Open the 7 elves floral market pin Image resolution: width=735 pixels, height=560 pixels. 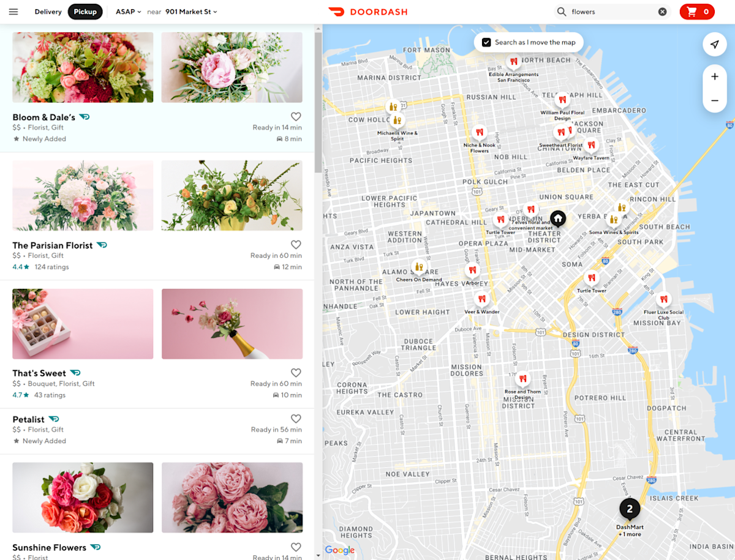(x=530, y=209)
